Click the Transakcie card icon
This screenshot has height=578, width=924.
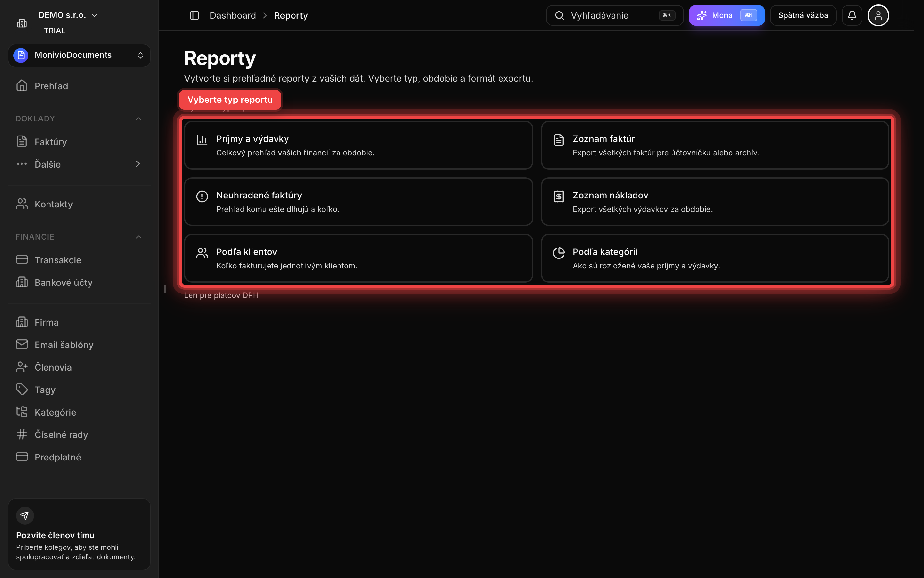(22, 259)
